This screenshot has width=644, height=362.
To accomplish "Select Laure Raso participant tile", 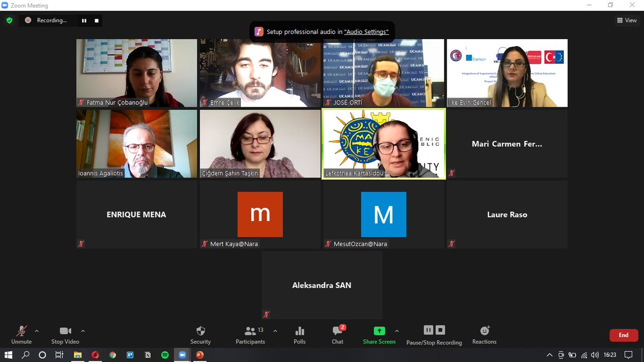I will 507,215.
